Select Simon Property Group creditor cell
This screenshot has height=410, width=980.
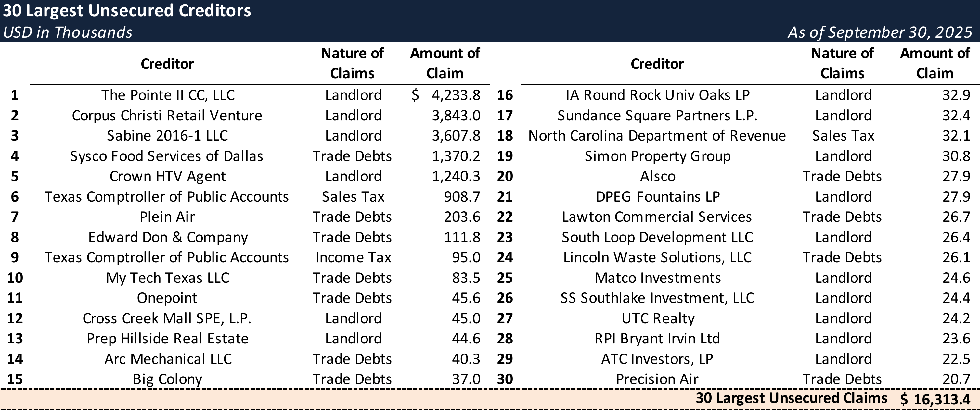click(x=657, y=156)
